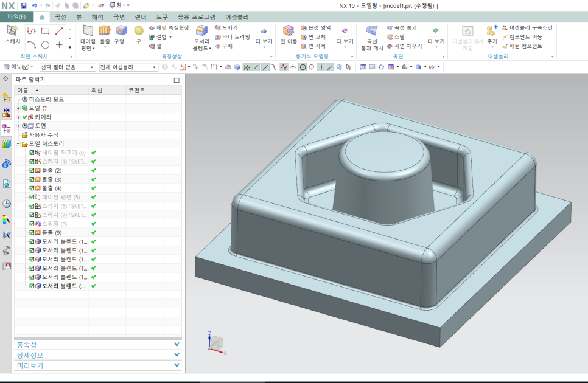
Task: Click the 어셈블리 구속조건 button
Action: [x=527, y=28]
